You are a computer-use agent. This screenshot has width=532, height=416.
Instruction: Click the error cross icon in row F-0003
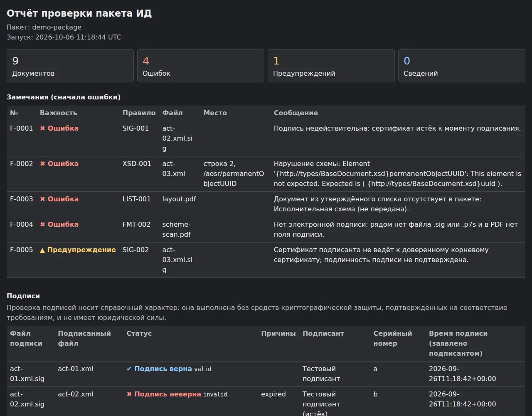42,199
